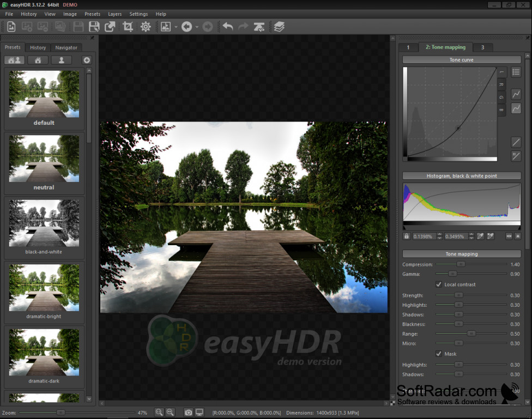The image size is (532, 419).
Task: Select the Crop tool in the toolbar
Action: pyautogui.click(x=128, y=27)
